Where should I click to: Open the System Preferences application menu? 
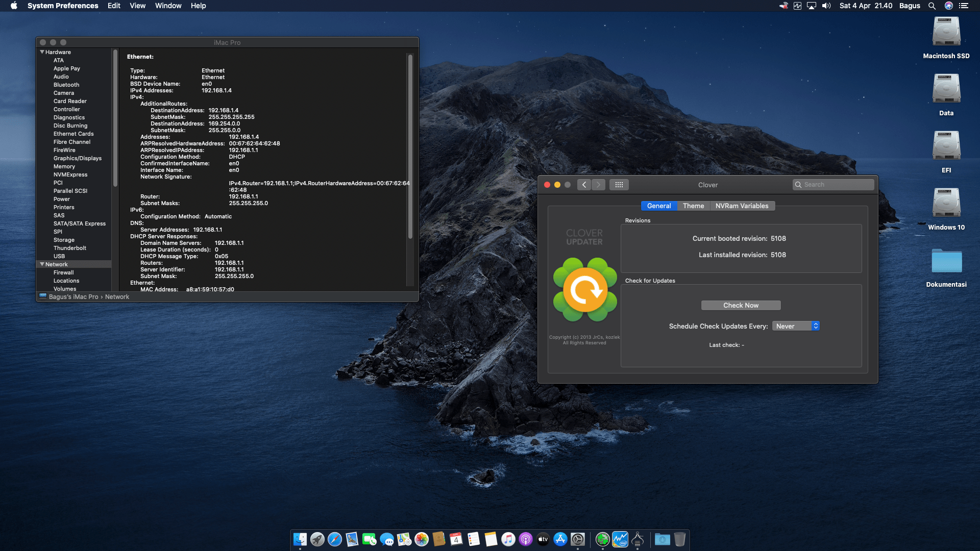tap(63, 6)
